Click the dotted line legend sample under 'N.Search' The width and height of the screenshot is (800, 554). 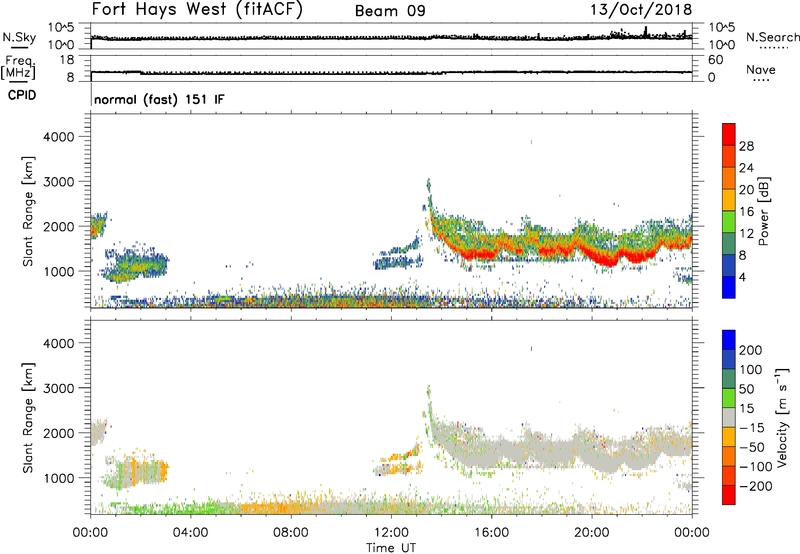pos(774,48)
